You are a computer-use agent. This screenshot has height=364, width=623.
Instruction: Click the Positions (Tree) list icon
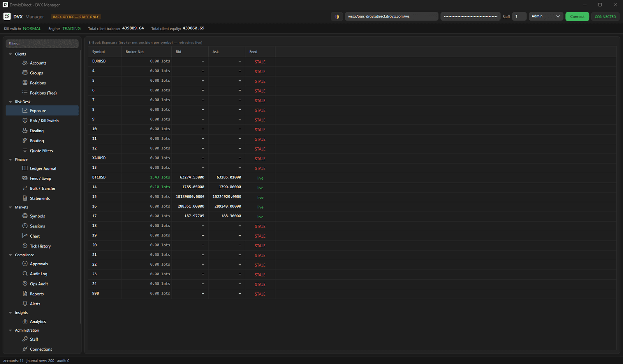[25, 93]
